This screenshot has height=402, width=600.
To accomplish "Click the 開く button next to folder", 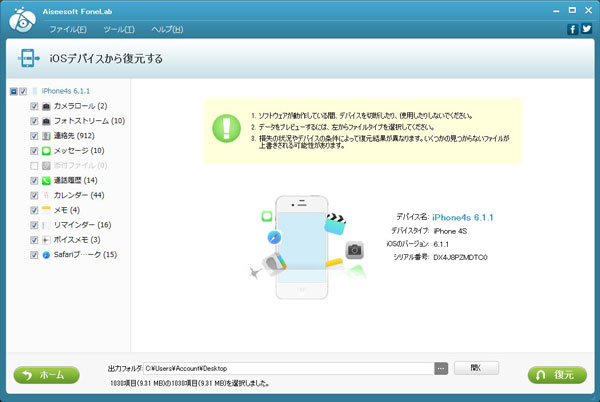I will pos(476,368).
